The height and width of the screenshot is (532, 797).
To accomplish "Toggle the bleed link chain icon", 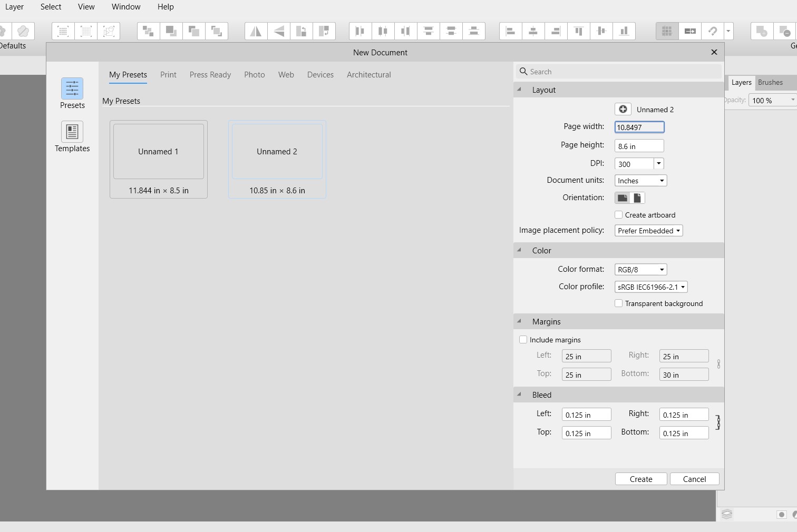I will (x=718, y=422).
